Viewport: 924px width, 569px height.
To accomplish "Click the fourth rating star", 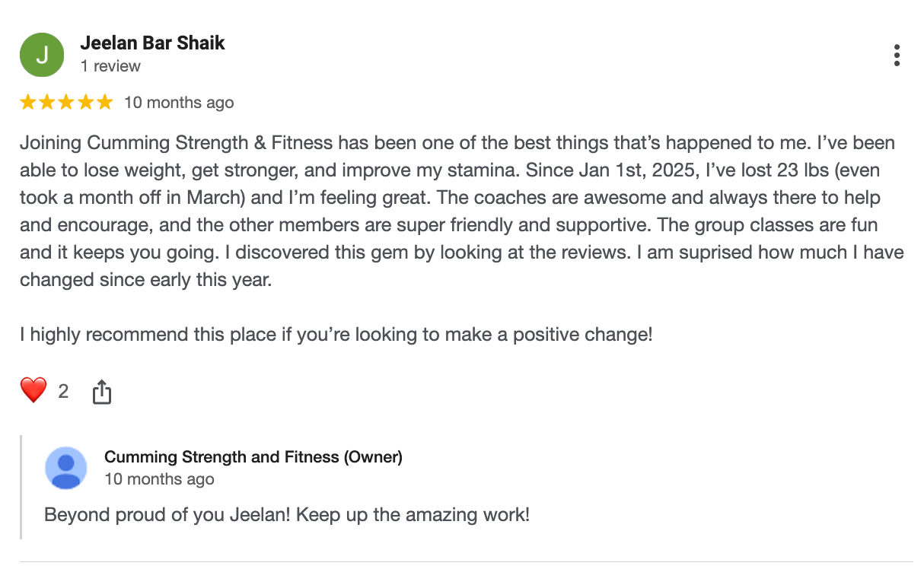I will (x=85, y=103).
